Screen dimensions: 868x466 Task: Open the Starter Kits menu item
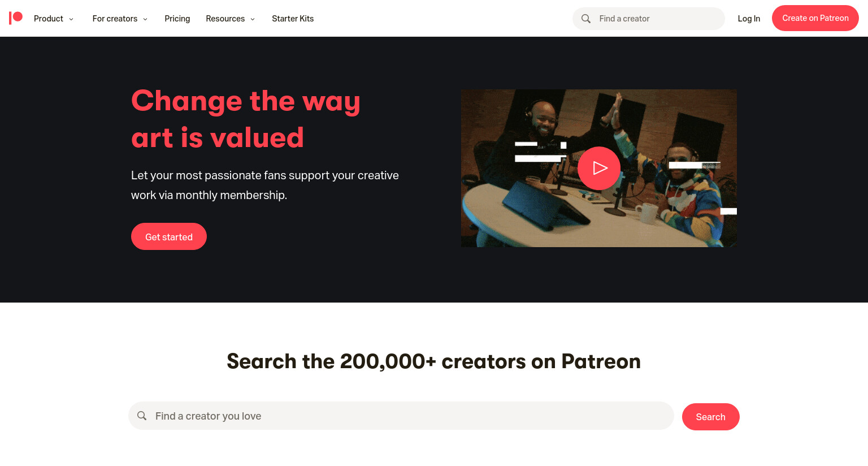(x=293, y=19)
